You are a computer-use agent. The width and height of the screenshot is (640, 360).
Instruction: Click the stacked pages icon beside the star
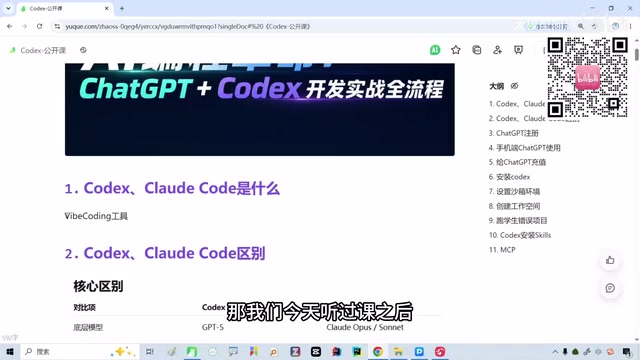click(476, 50)
